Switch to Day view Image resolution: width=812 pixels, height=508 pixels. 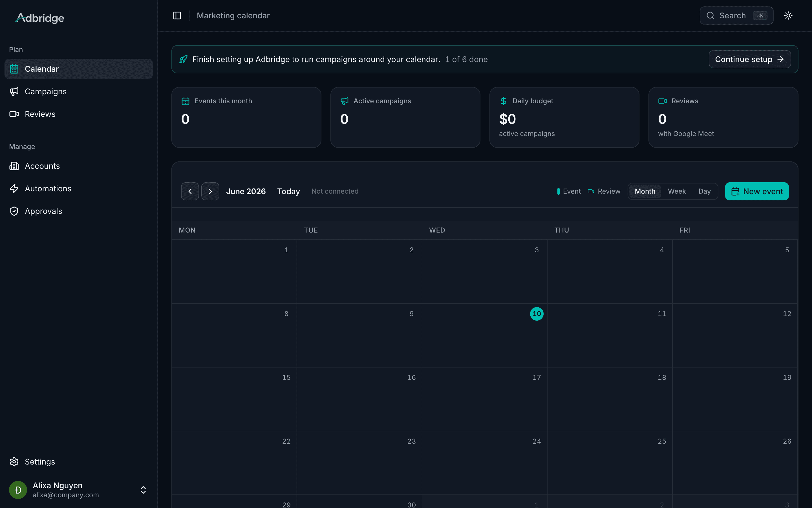click(704, 191)
